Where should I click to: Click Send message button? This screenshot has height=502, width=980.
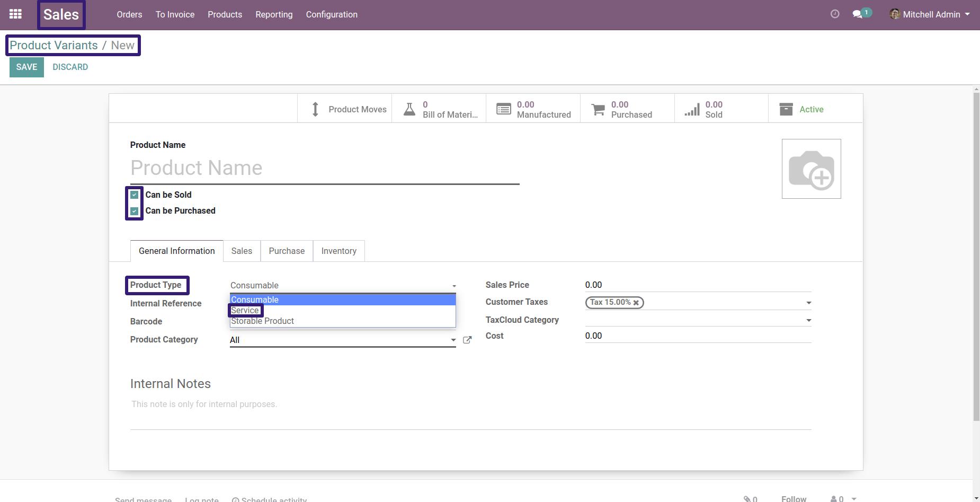pyautogui.click(x=143, y=499)
